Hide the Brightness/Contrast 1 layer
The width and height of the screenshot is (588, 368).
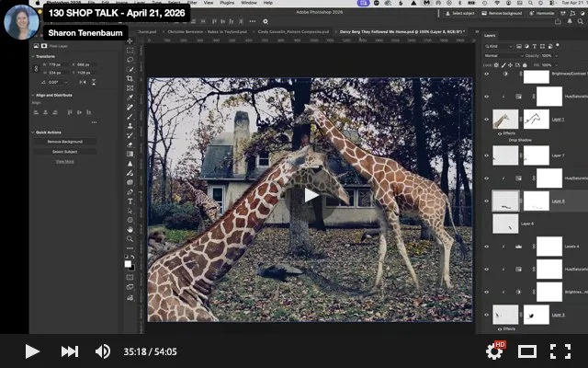(486, 74)
